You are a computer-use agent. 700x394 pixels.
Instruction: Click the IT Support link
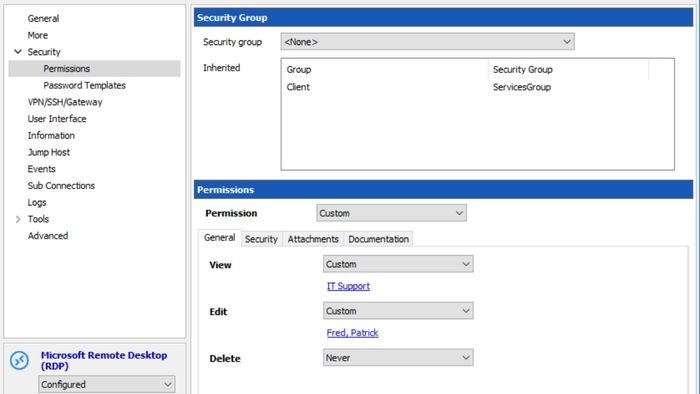(348, 286)
